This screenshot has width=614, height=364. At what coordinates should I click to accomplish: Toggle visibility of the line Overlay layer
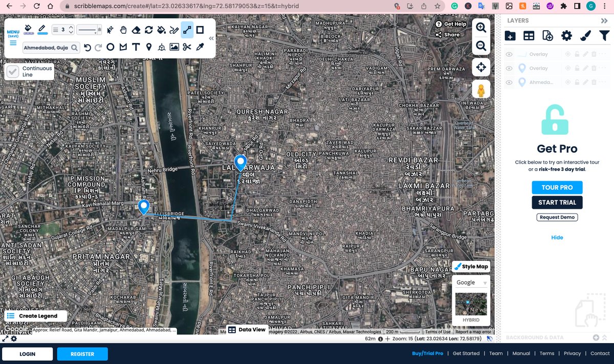tap(509, 54)
